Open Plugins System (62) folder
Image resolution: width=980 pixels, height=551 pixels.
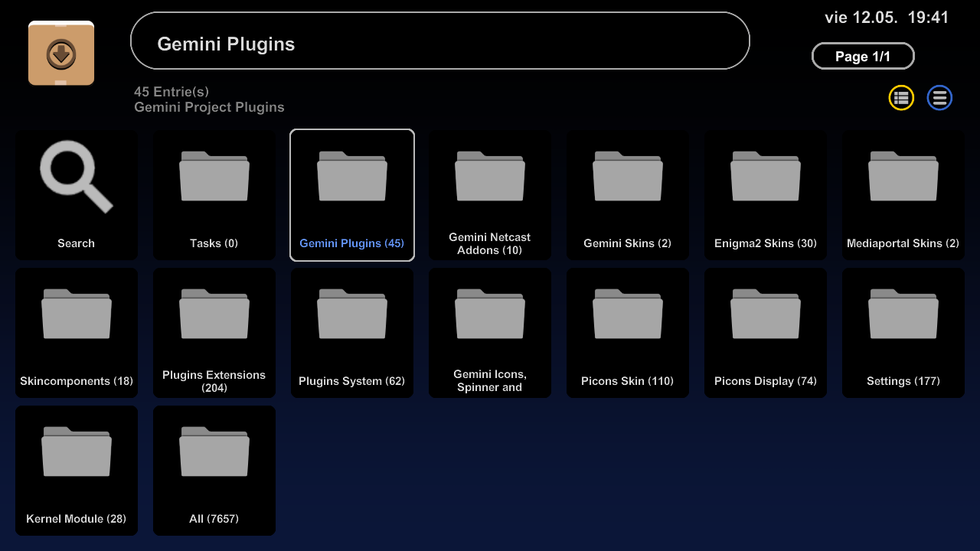(352, 333)
